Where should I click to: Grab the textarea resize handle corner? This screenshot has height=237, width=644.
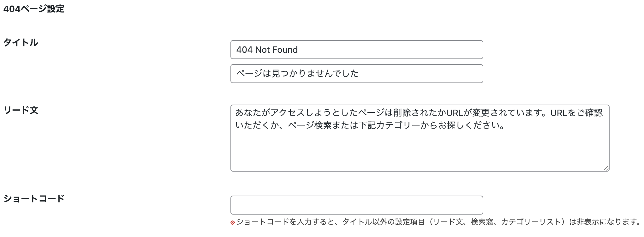[x=606, y=168]
